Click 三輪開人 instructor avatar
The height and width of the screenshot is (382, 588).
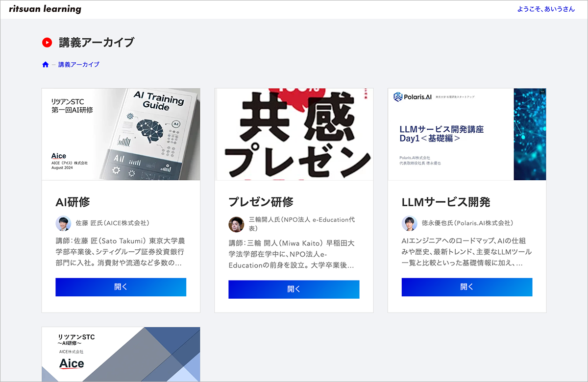[x=236, y=224]
